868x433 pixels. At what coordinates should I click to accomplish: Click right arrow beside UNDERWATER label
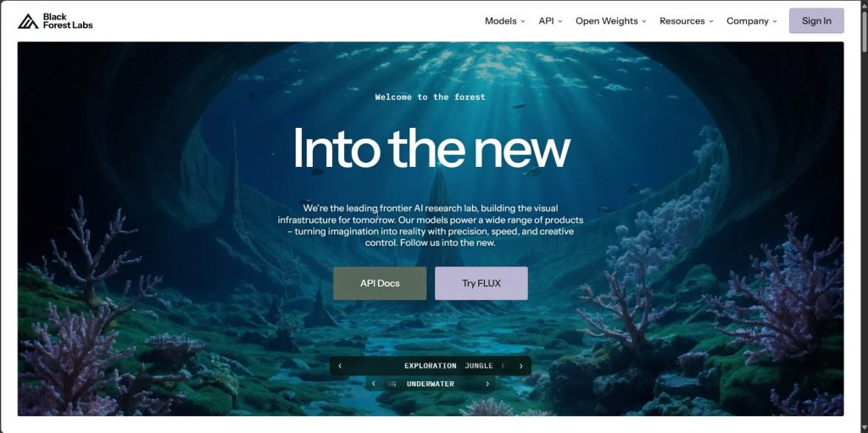point(487,384)
